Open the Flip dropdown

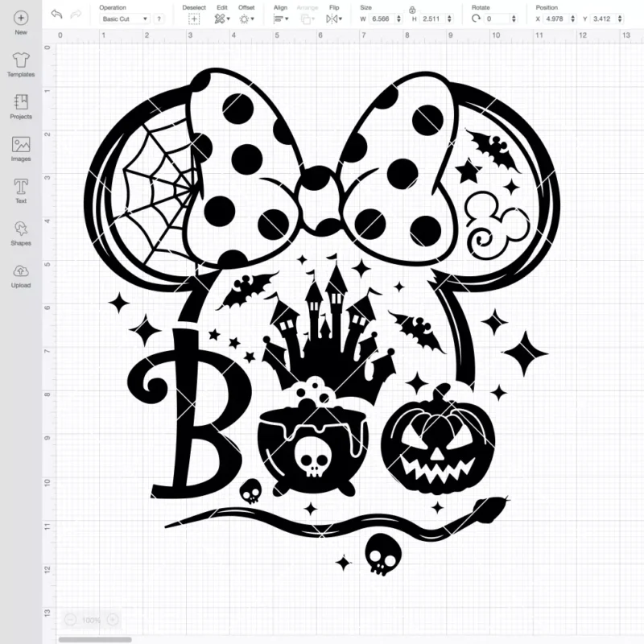tap(334, 19)
